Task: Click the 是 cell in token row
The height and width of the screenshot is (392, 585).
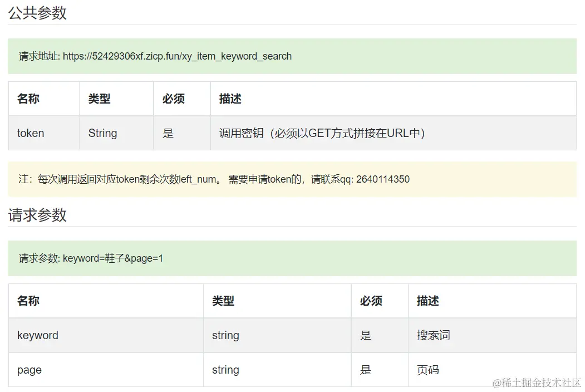Action: [x=182, y=133]
